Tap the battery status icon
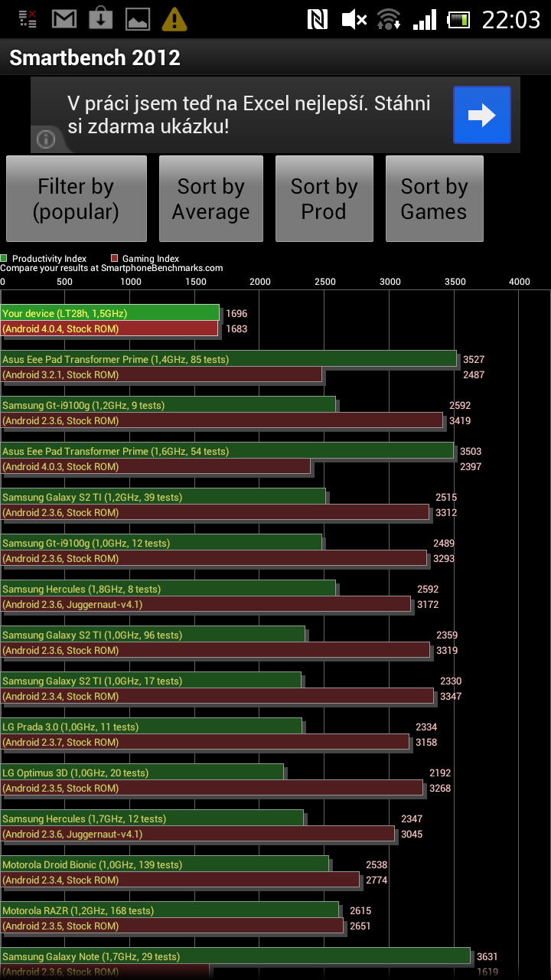Image resolution: width=551 pixels, height=980 pixels. pos(459,19)
